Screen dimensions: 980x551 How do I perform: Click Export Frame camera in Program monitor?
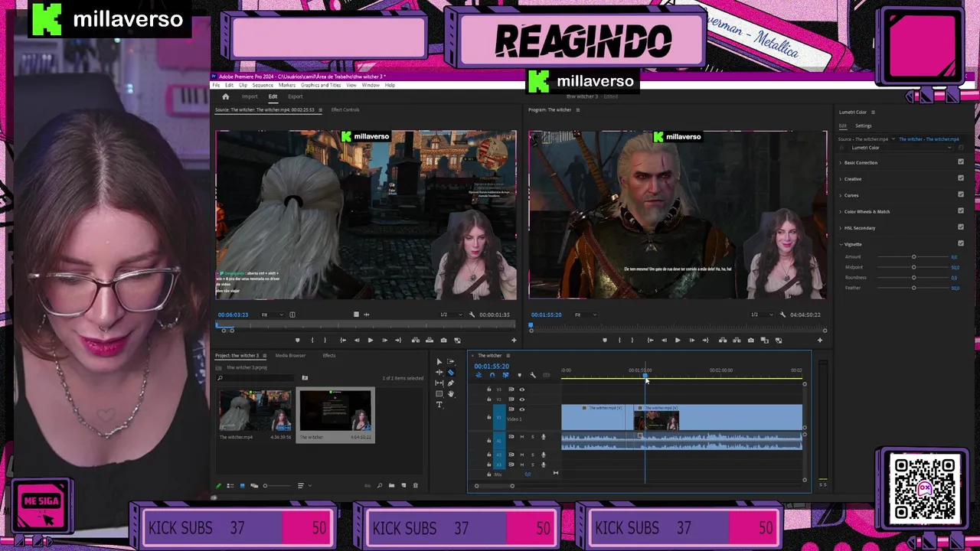click(x=751, y=340)
